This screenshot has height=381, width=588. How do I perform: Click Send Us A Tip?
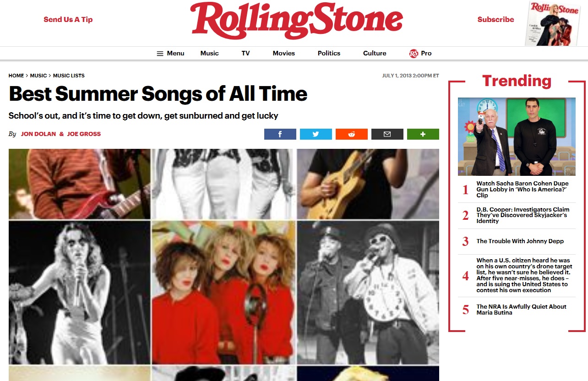click(68, 19)
